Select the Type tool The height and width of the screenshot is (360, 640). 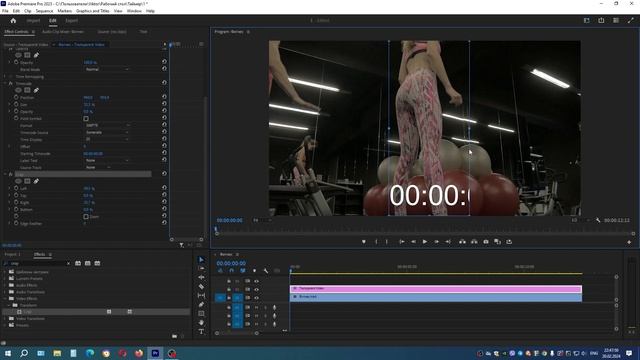point(201,331)
